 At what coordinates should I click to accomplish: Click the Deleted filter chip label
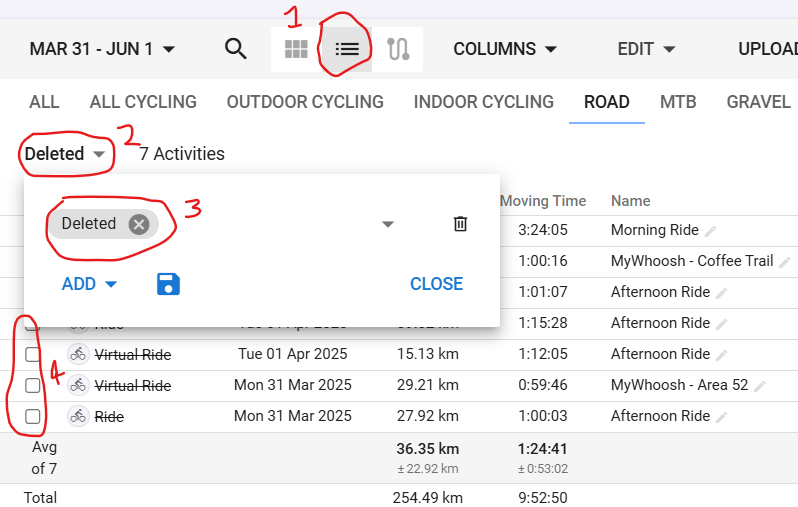(89, 223)
